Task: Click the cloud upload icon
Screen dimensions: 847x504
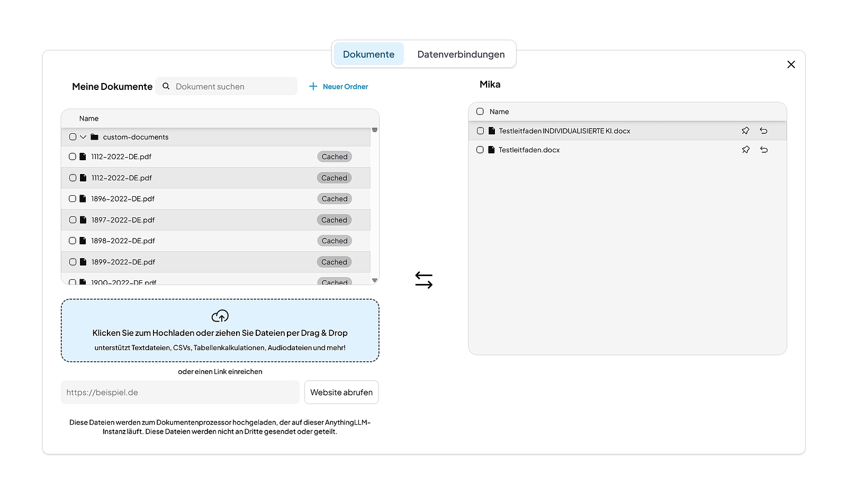Action: click(220, 316)
